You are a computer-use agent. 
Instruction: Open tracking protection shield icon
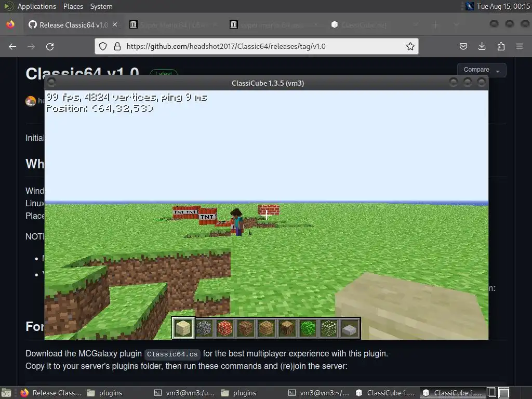point(103,46)
